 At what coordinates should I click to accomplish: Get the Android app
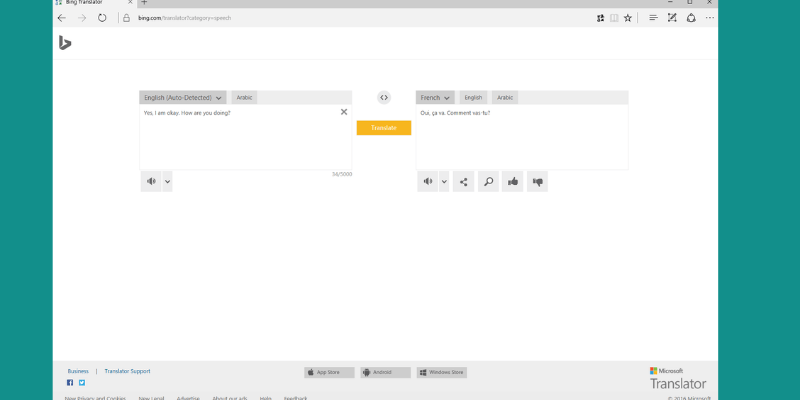click(385, 372)
